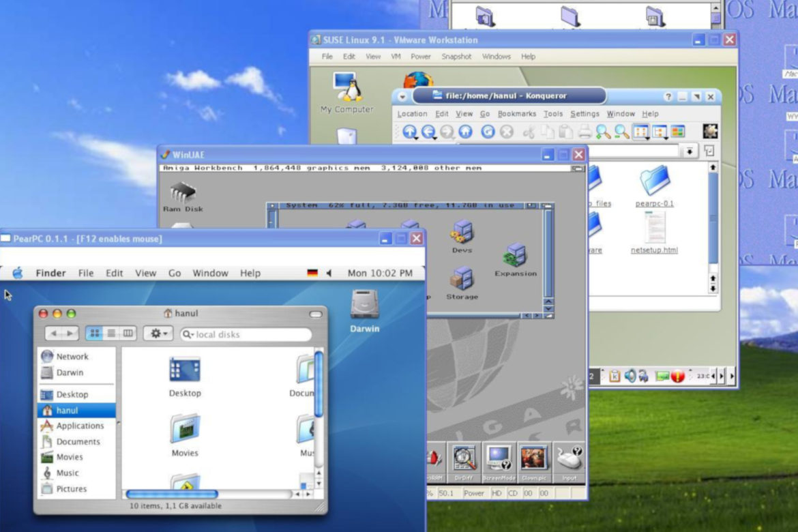Click the Amiga System window vertical scrollbar
Viewport: 798px width, 532px height.
pos(548,254)
